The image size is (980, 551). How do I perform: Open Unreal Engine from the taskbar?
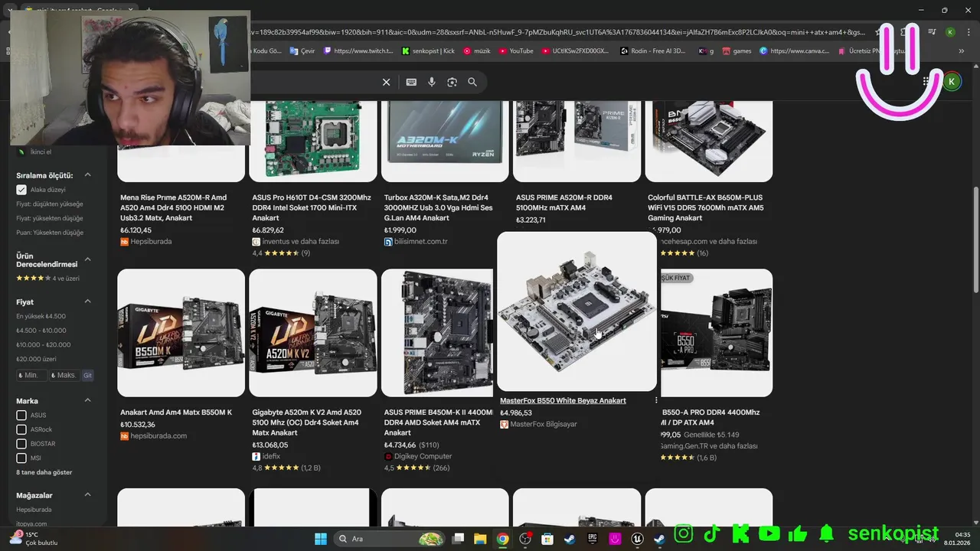637,539
